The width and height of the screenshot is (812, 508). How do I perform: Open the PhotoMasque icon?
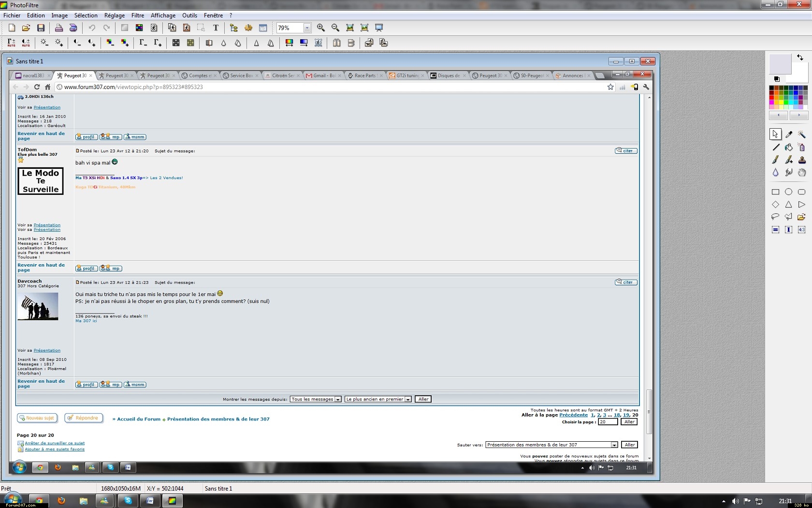(319, 43)
